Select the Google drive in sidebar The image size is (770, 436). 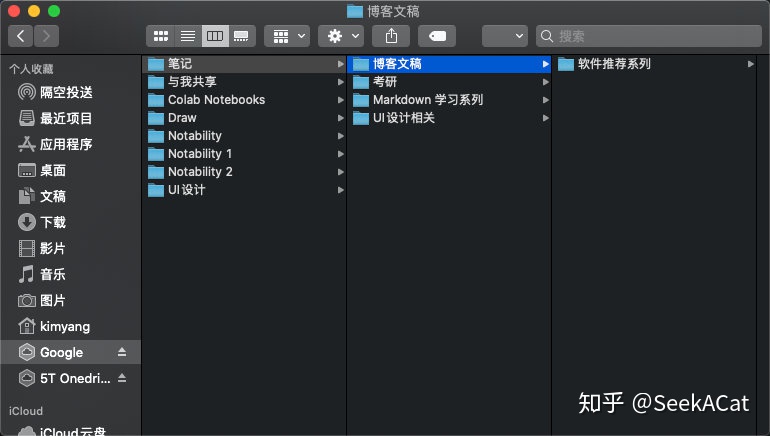tap(70, 352)
